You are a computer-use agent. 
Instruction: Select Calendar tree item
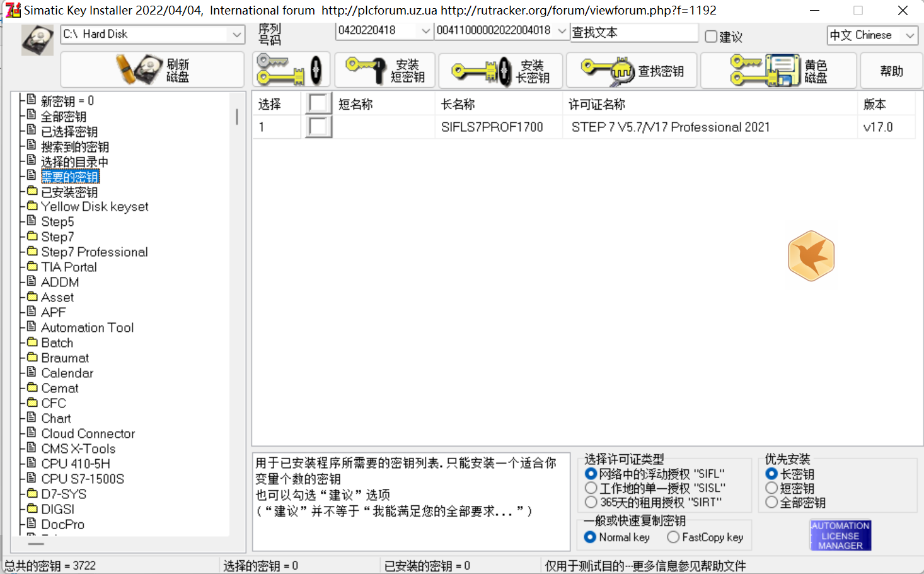pos(67,373)
